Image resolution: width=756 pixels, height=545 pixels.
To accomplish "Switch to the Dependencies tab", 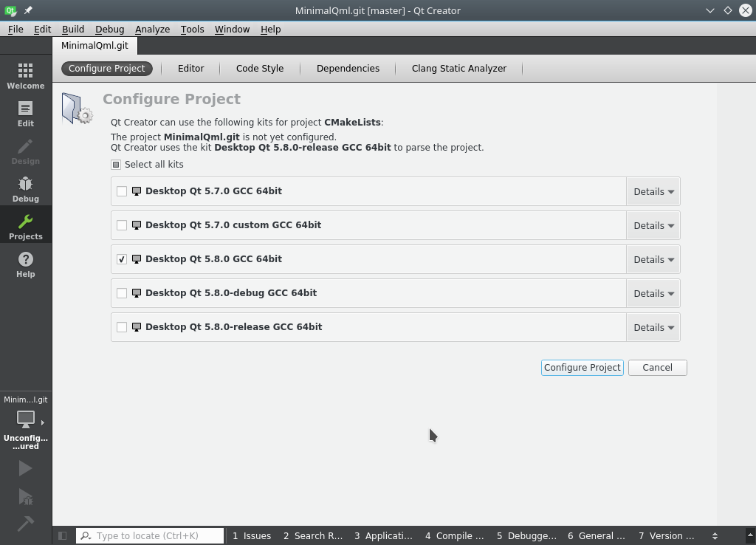I will [348, 69].
